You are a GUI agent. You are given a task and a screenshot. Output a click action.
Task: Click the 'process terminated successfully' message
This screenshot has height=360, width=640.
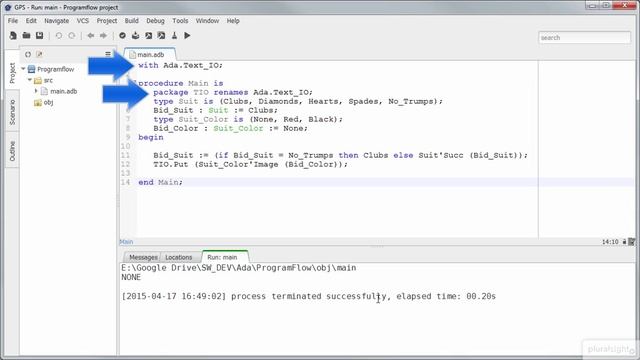click(308, 296)
